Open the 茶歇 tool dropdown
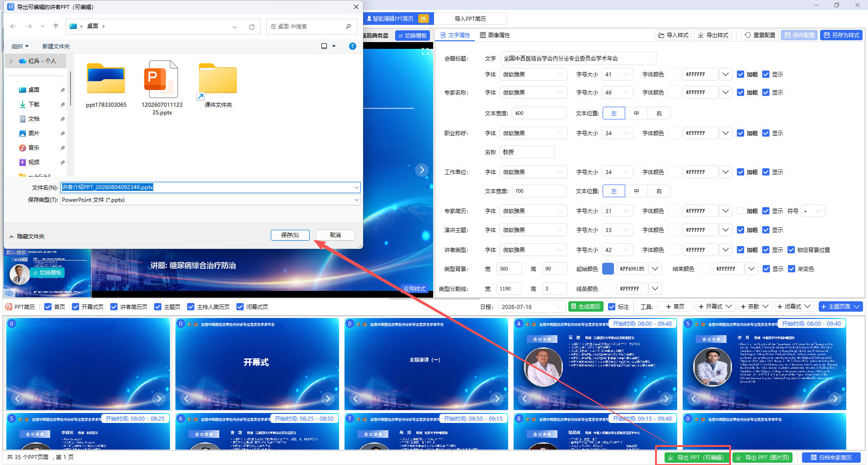This screenshot has height=465, width=868. coord(754,307)
